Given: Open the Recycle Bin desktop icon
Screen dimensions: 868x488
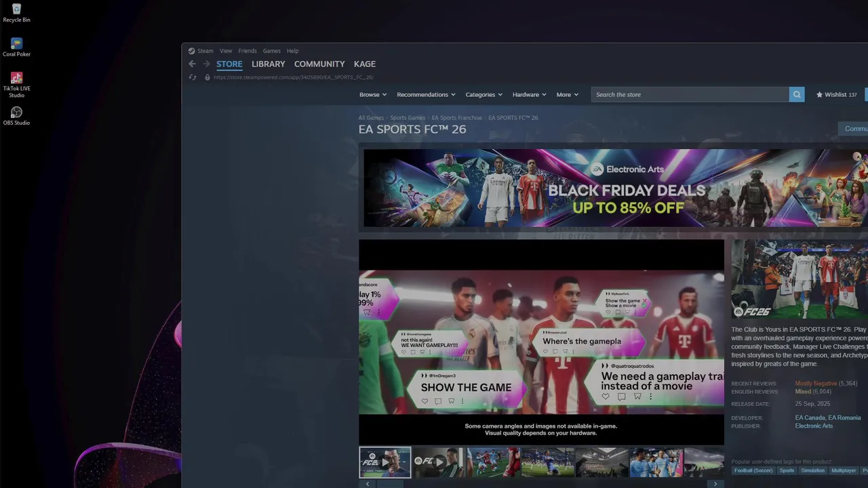Looking at the screenshot, I should [16, 13].
